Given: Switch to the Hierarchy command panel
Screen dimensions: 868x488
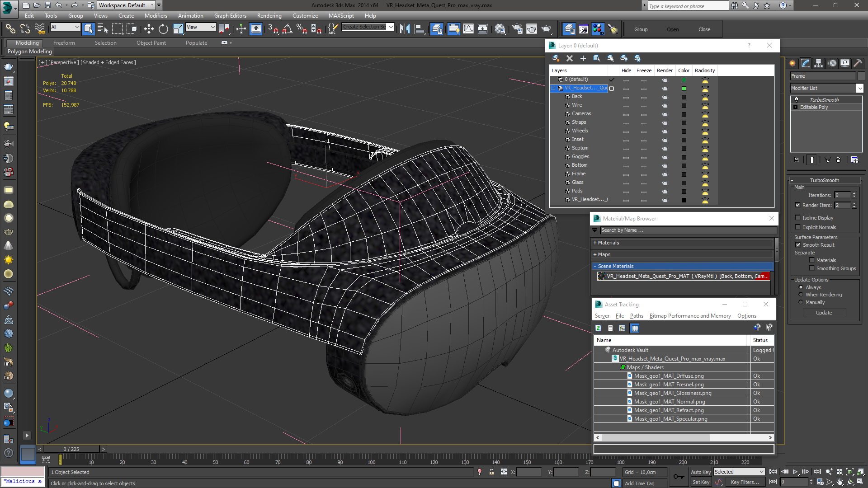Looking at the screenshot, I should click(818, 63).
